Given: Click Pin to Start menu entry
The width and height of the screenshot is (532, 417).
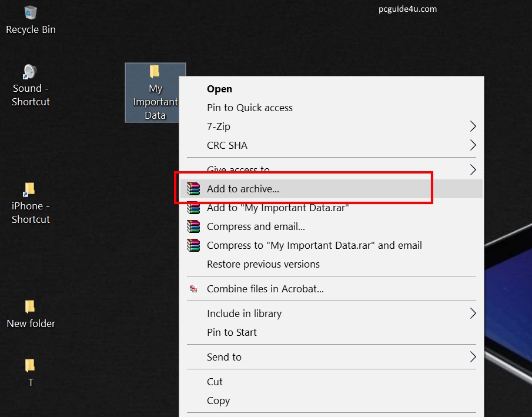Looking at the screenshot, I should (x=232, y=332).
